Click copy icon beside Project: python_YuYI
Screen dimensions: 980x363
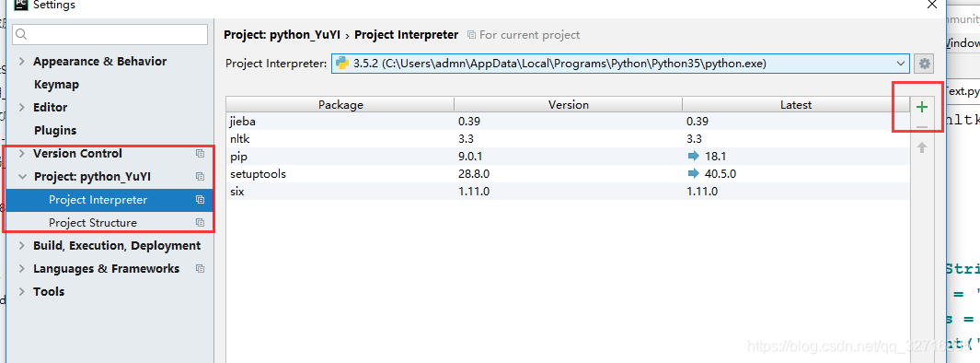(x=200, y=177)
